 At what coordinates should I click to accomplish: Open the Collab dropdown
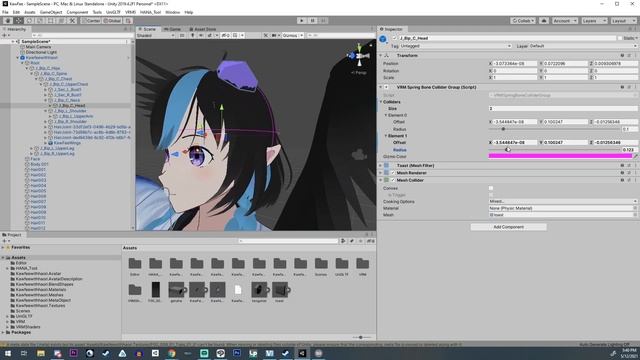[x=523, y=20]
